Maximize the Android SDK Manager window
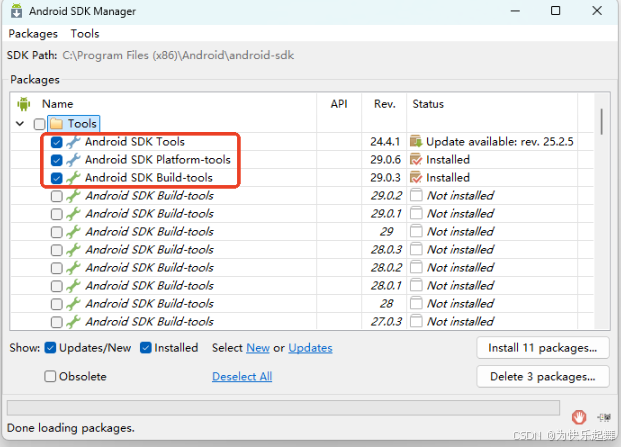Screen dimensions: 621x447 pos(556,11)
